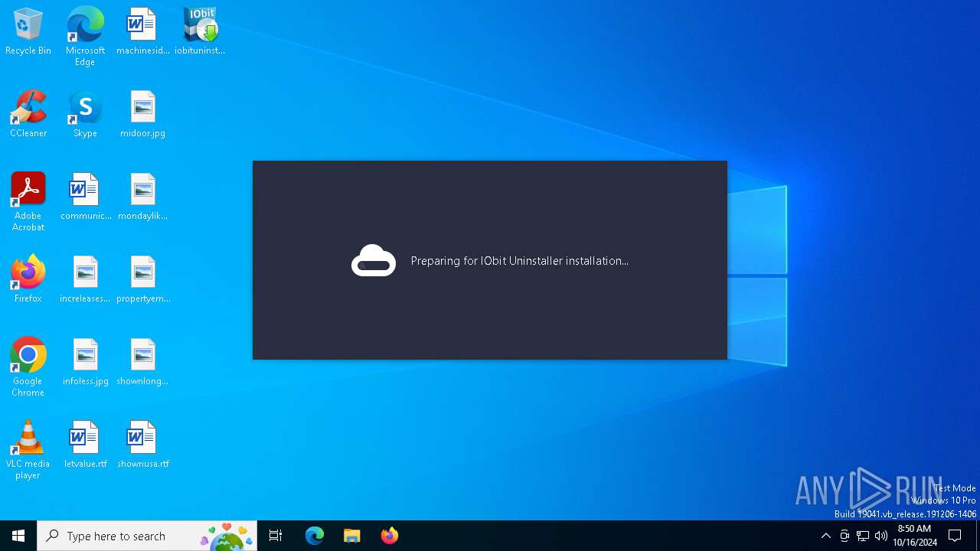The image size is (980, 551).
Task: Select the letvalue.rtf document icon
Action: tap(85, 445)
